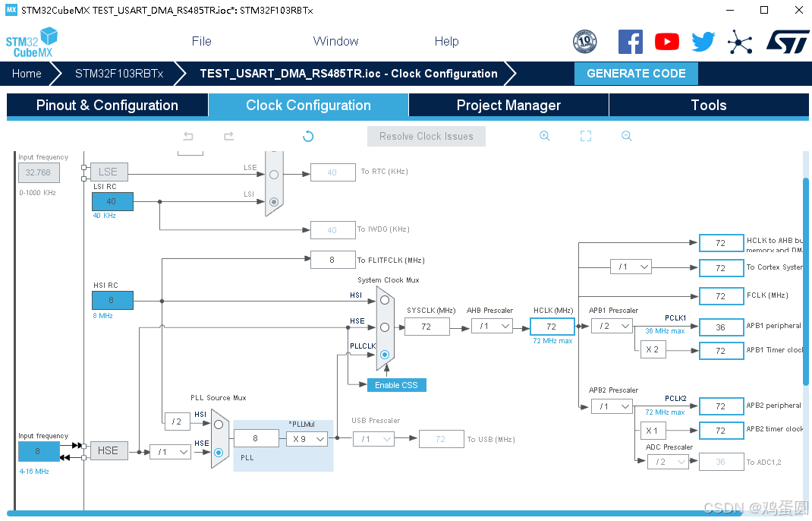The width and height of the screenshot is (812, 521).
Task: Reset clock configuration with refresh icon
Action: (x=308, y=137)
